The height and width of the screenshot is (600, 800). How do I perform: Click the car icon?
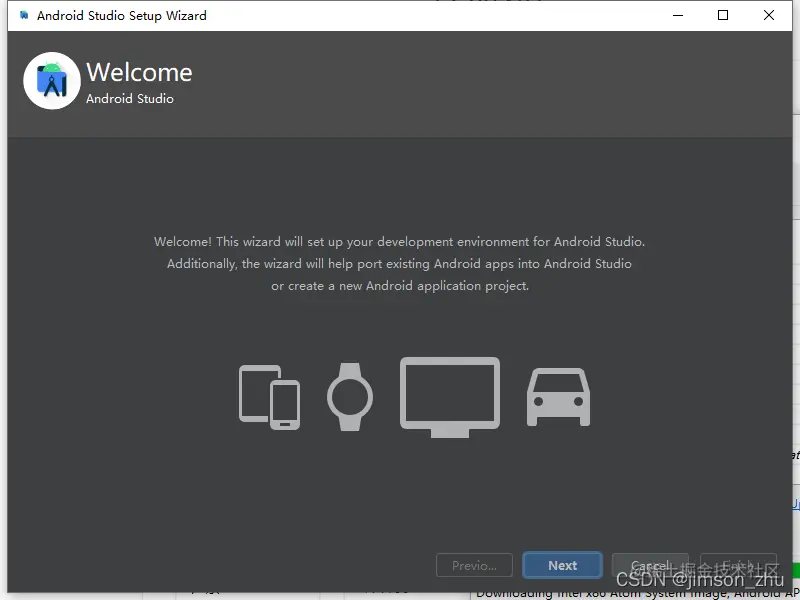559,397
